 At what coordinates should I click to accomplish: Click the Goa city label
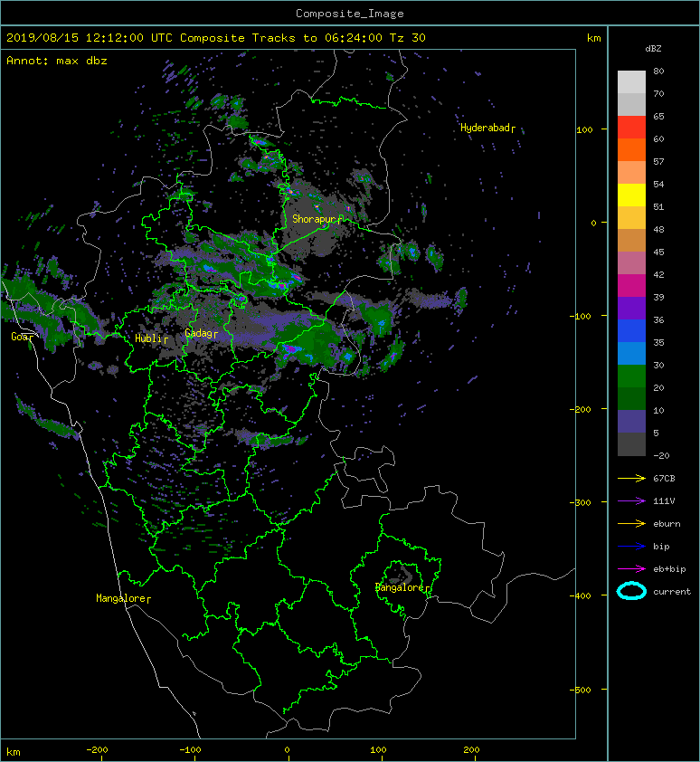22,337
